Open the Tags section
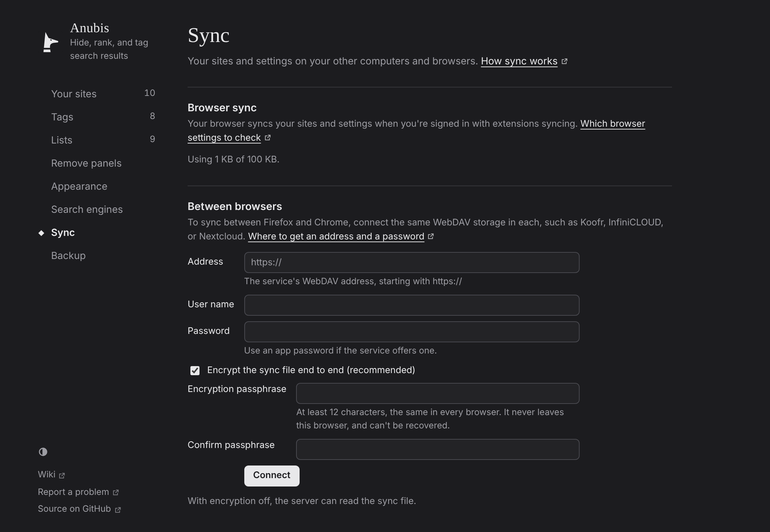This screenshot has width=770, height=532. [x=103, y=117]
